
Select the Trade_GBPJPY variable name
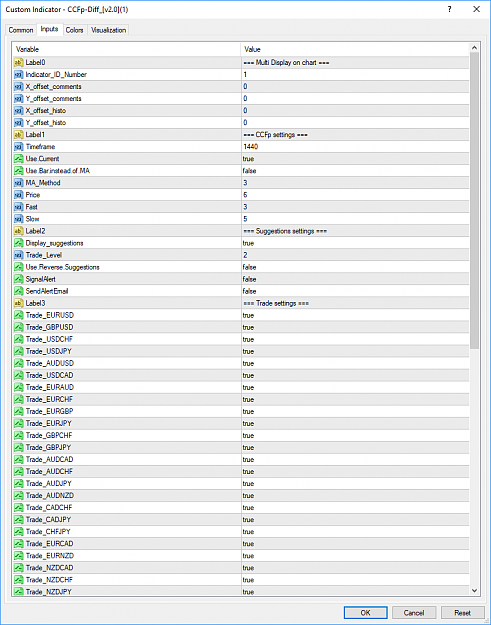click(48, 448)
